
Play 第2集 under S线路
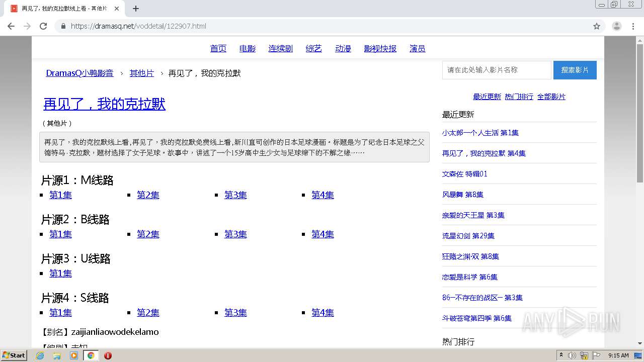(148, 313)
